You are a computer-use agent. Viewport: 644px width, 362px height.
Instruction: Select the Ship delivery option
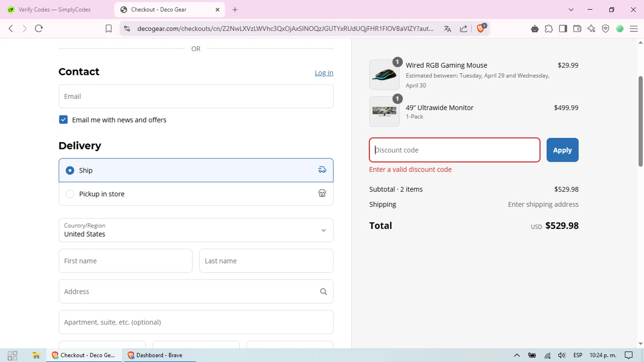[x=196, y=170]
